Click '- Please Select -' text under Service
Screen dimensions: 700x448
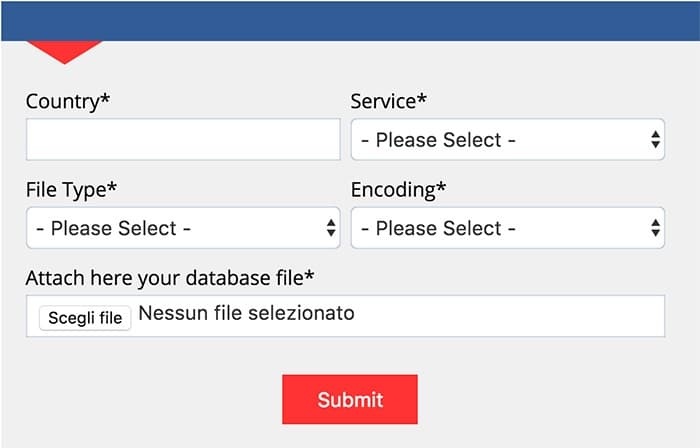pyautogui.click(x=438, y=140)
